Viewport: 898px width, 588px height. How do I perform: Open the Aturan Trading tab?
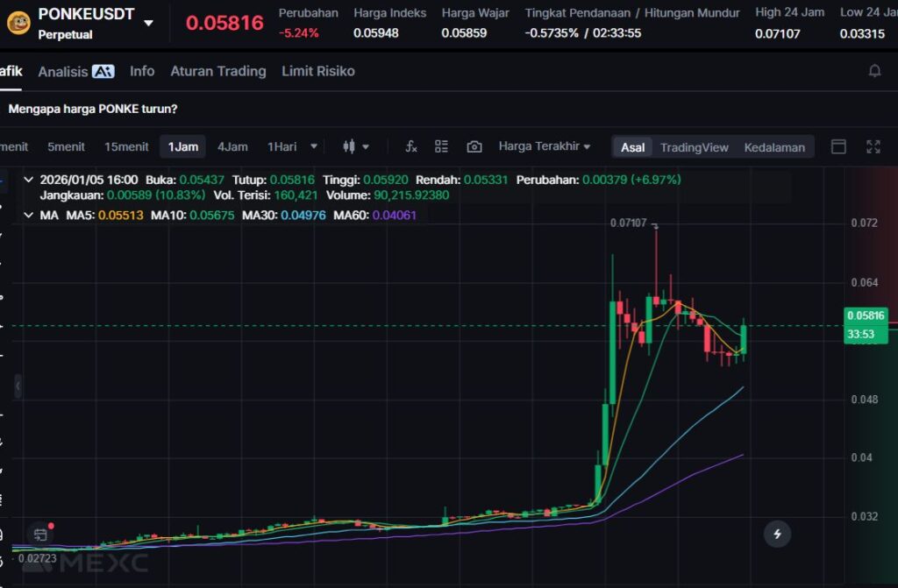[x=217, y=71]
